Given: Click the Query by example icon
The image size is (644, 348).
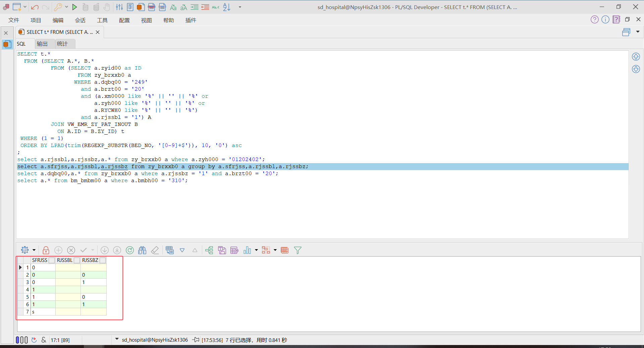Looking at the screenshot, I should coord(170,250).
